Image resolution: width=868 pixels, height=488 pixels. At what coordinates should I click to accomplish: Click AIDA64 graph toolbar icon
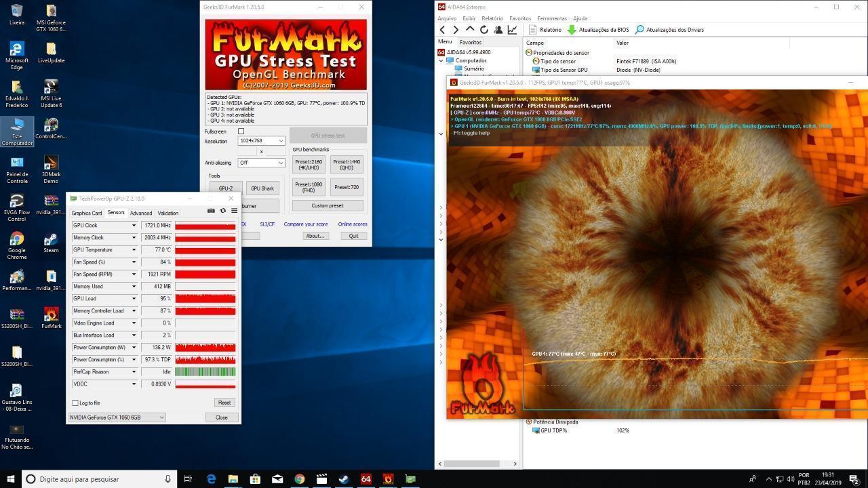click(512, 30)
